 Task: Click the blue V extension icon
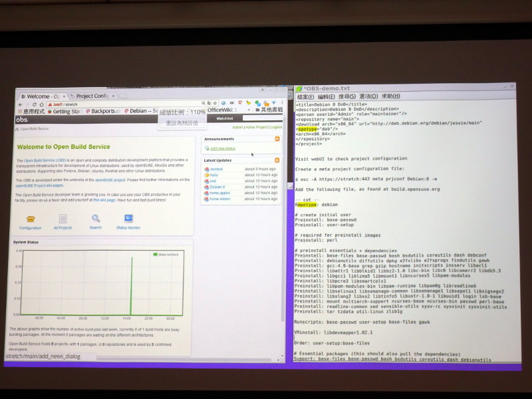[x=274, y=102]
